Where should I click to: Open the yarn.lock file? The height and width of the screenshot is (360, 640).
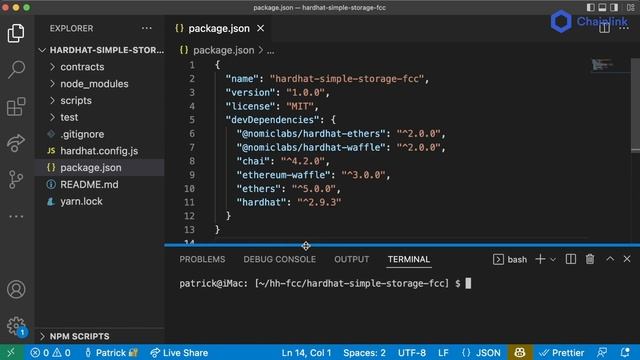point(100,201)
